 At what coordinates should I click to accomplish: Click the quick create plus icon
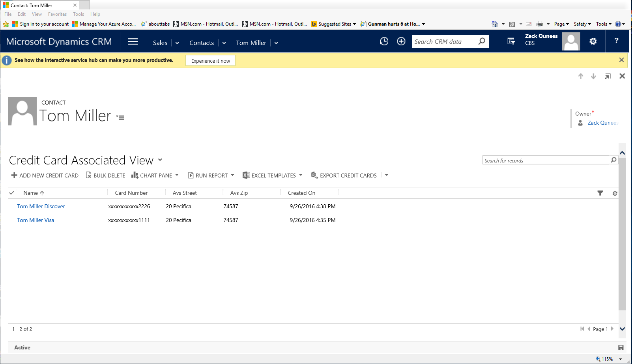coord(401,41)
